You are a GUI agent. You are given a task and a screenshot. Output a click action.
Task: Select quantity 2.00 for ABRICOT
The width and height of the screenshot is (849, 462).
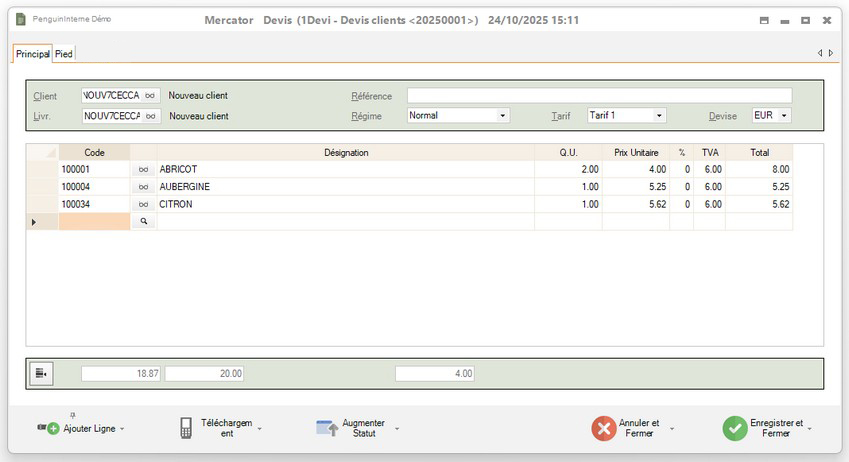pyautogui.click(x=569, y=170)
